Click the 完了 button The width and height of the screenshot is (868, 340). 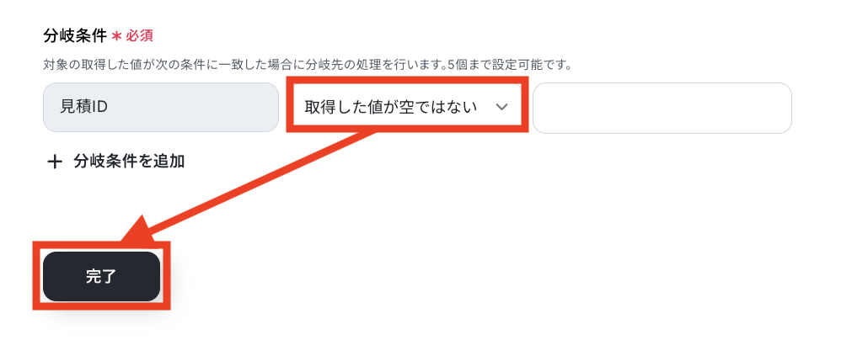click(101, 276)
